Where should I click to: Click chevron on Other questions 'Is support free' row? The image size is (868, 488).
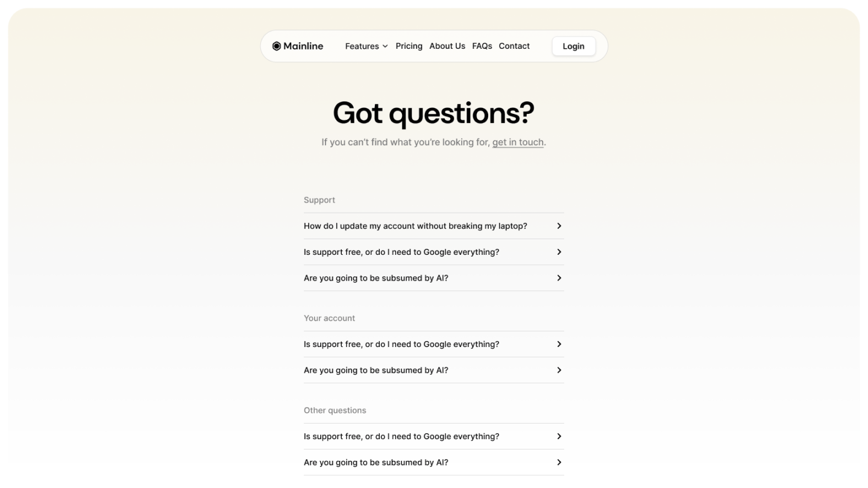559,436
